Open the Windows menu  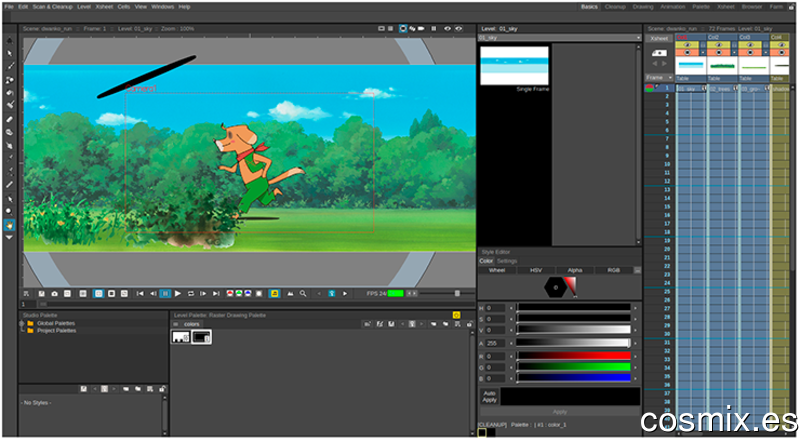tap(163, 7)
